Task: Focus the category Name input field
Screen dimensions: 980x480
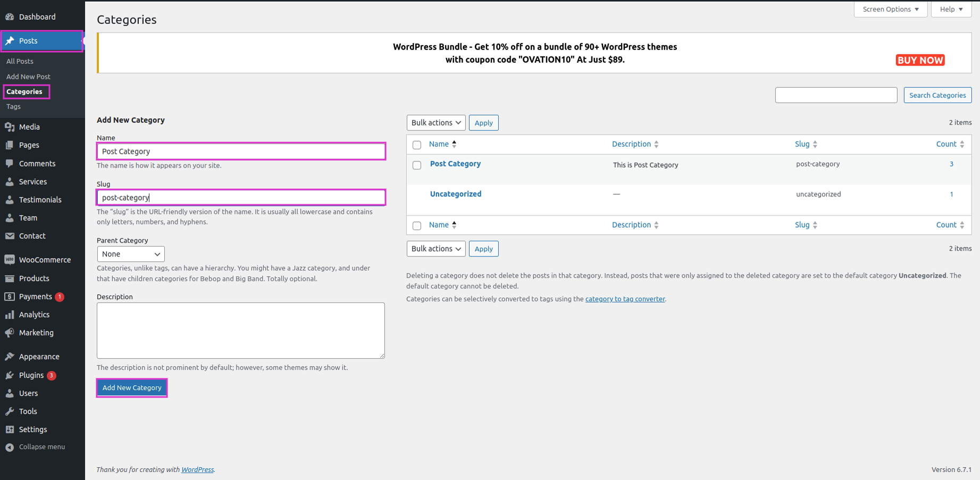Action: pos(241,152)
